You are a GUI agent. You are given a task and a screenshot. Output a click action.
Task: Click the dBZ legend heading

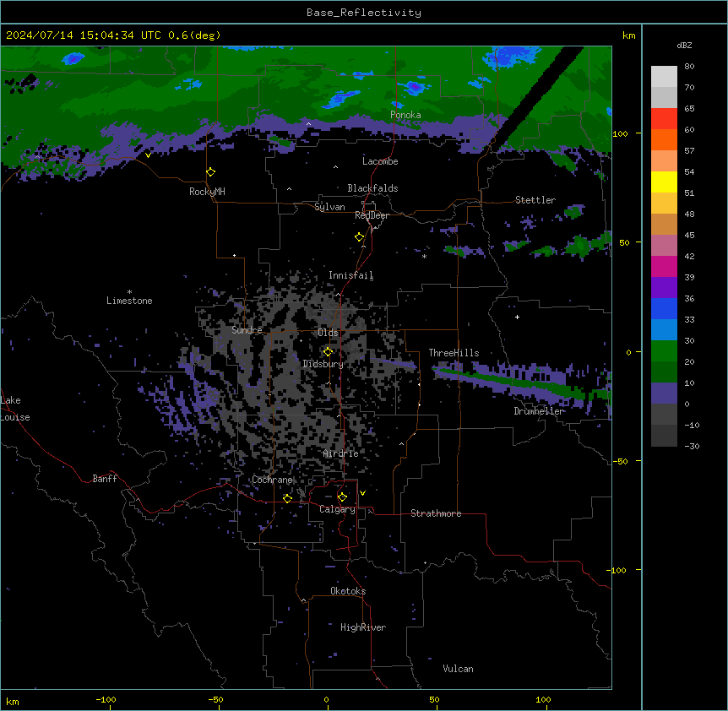click(x=684, y=45)
